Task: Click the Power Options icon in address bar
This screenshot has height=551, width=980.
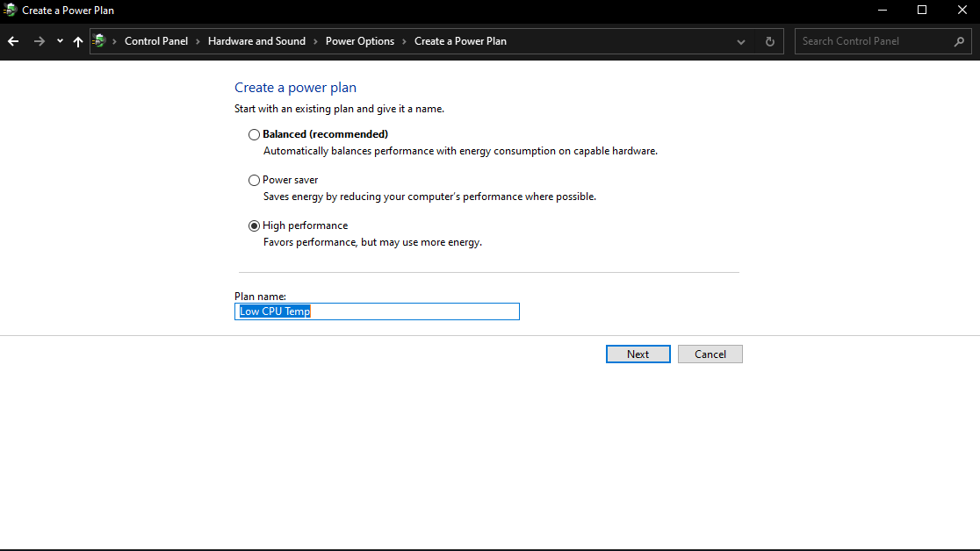Action: coord(100,41)
